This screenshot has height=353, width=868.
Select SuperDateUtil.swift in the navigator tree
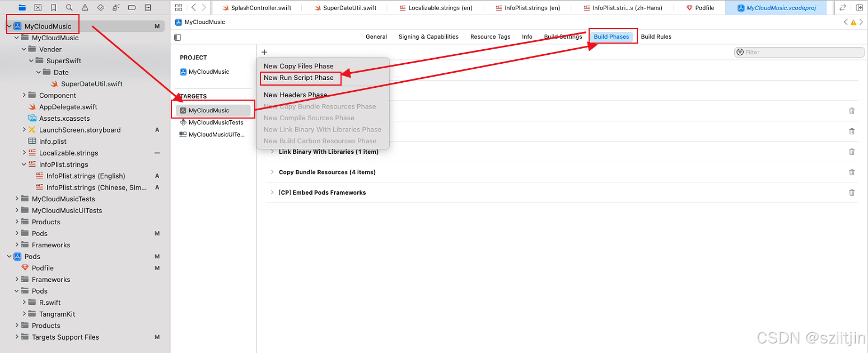[x=92, y=84]
